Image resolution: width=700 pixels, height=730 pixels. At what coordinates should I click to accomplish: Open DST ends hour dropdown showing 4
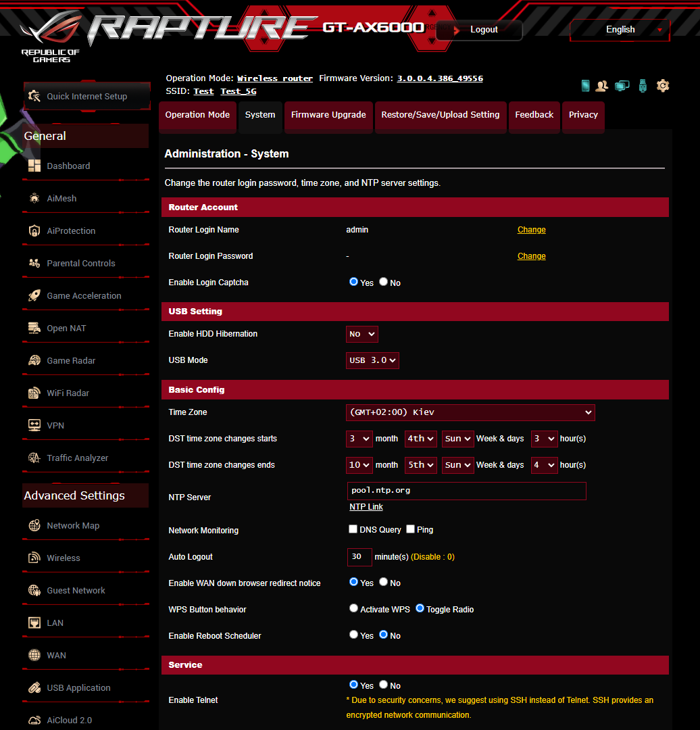click(x=545, y=465)
